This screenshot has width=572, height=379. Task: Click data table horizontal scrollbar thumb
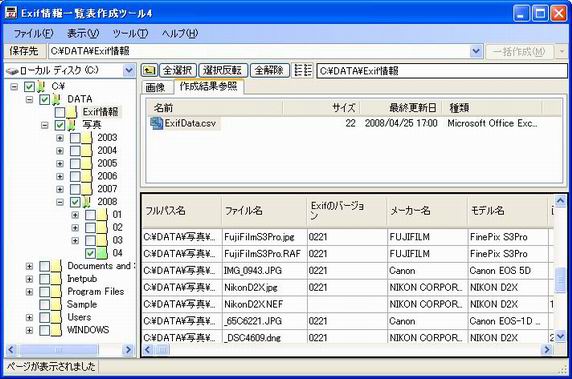[x=162, y=350]
